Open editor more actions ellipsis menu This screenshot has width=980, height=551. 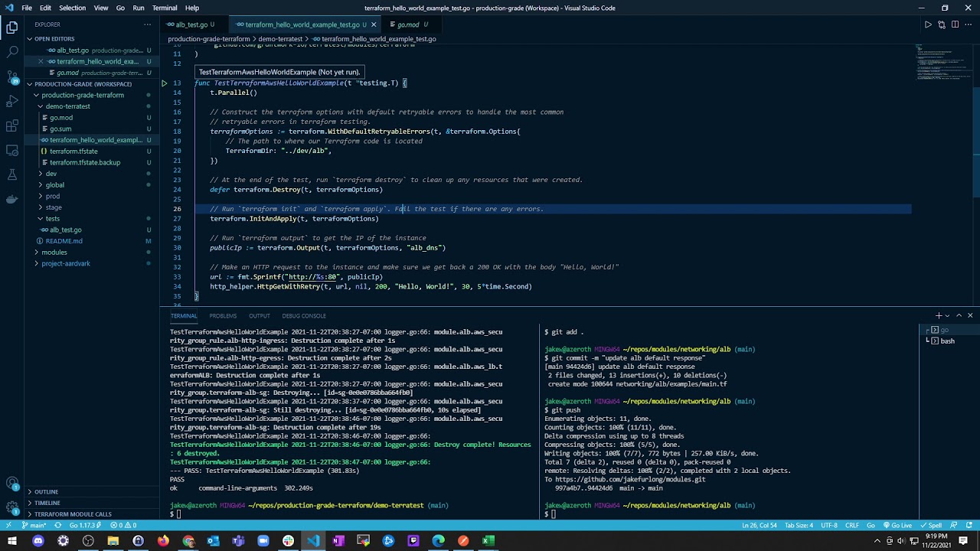pyautogui.click(x=967, y=24)
